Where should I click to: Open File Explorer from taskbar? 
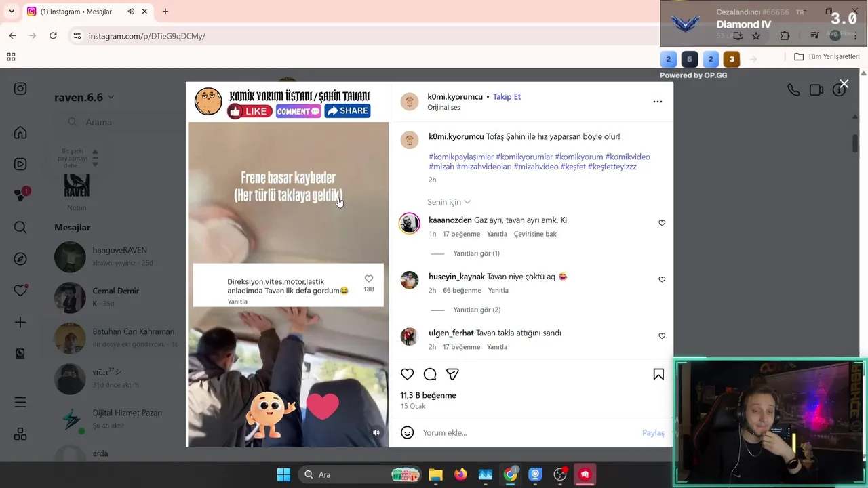pyautogui.click(x=435, y=474)
